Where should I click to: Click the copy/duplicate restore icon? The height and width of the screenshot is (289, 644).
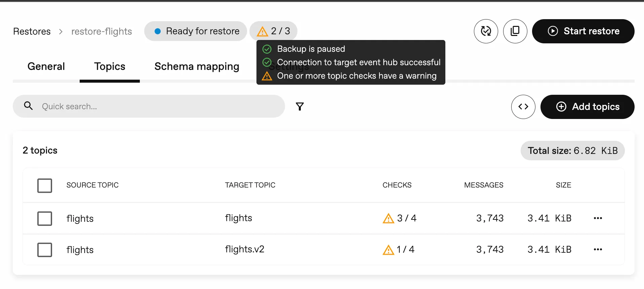[515, 31]
